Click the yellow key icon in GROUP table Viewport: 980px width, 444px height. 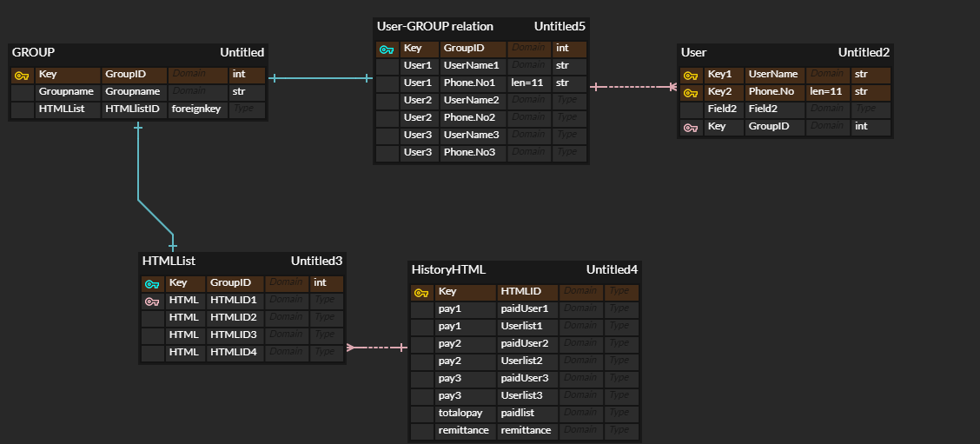coord(22,76)
